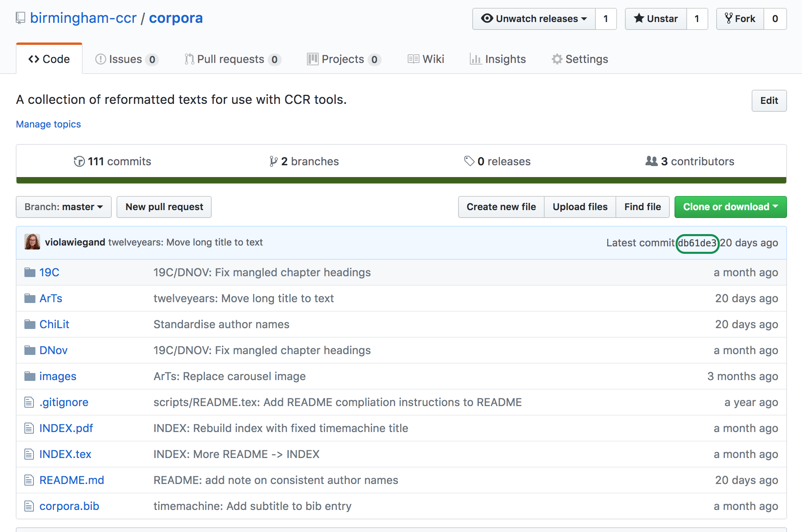Click New pull request button
The height and width of the screenshot is (532, 802).
click(164, 207)
